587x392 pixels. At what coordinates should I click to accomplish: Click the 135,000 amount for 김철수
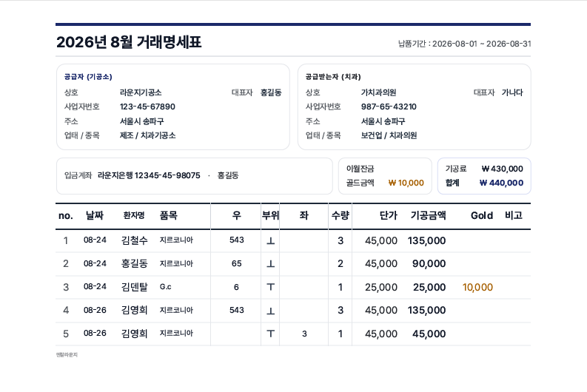tap(427, 240)
